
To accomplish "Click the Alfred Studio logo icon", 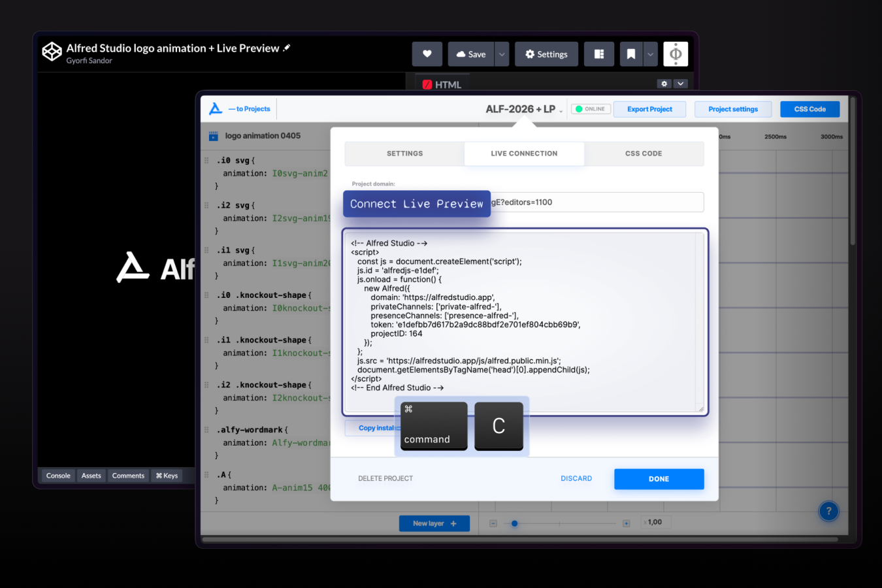I will click(x=216, y=108).
